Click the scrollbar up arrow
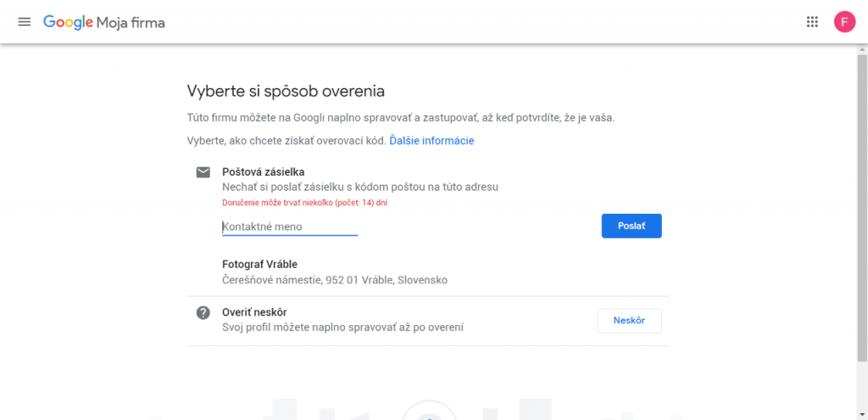Viewport: 868px width, 420px height. pyautogui.click(x=862, y=48)
